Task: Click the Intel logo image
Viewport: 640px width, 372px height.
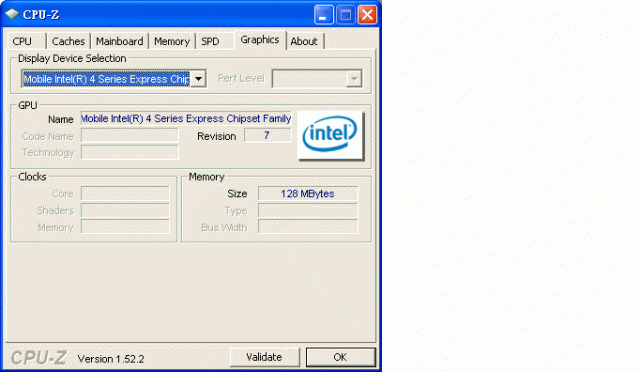Action: coord(330,135)
